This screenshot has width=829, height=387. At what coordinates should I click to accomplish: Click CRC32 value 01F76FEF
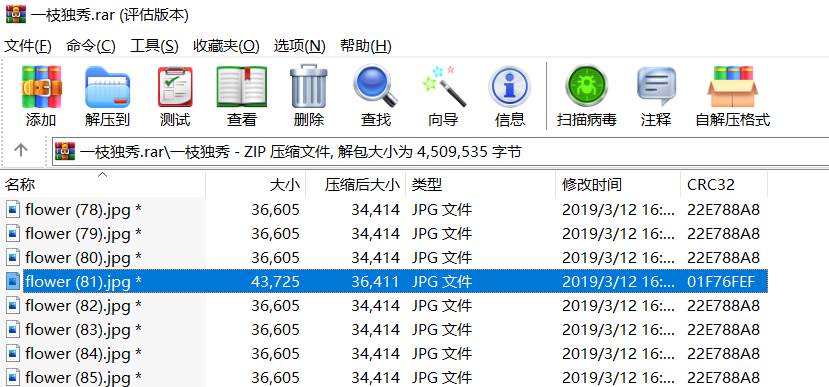[x=721, y=282]
